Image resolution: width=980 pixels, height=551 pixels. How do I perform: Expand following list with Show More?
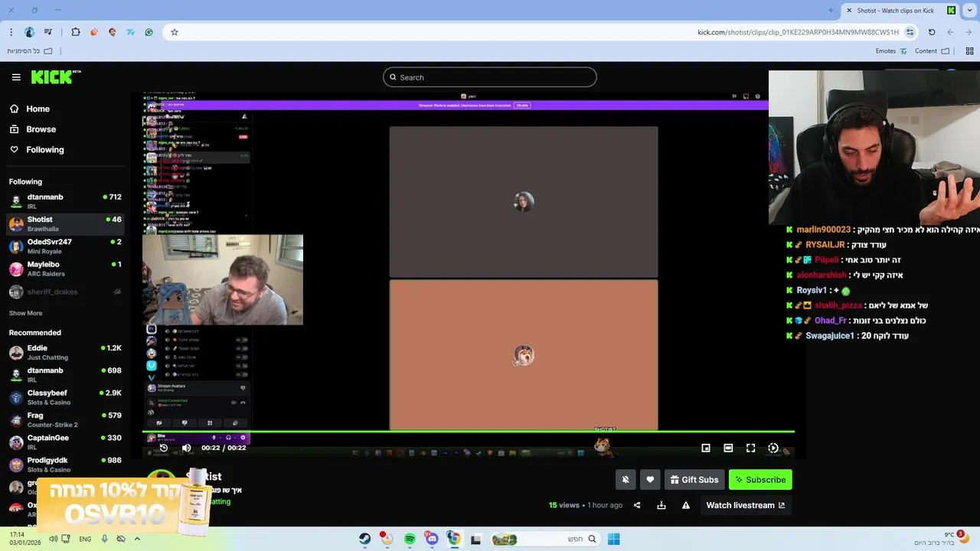25,313
